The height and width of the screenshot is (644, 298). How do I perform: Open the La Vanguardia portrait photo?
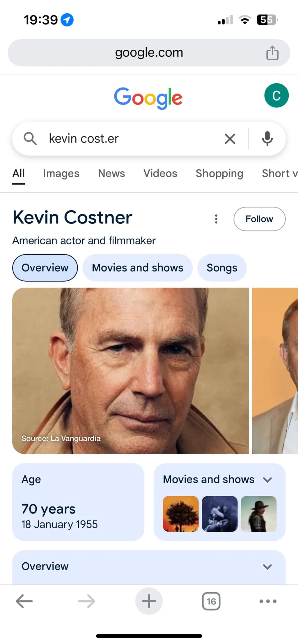131,371
